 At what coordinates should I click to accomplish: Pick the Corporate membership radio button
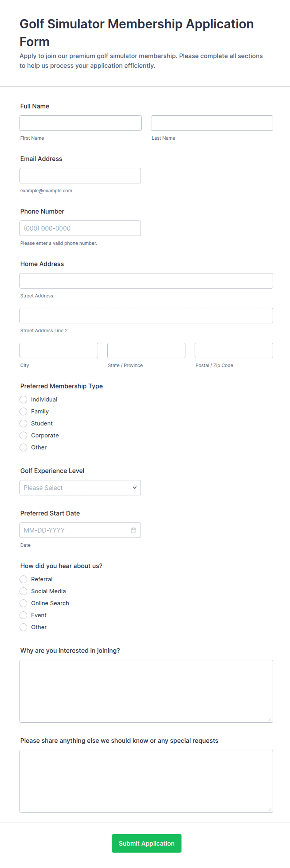[23, 435]
